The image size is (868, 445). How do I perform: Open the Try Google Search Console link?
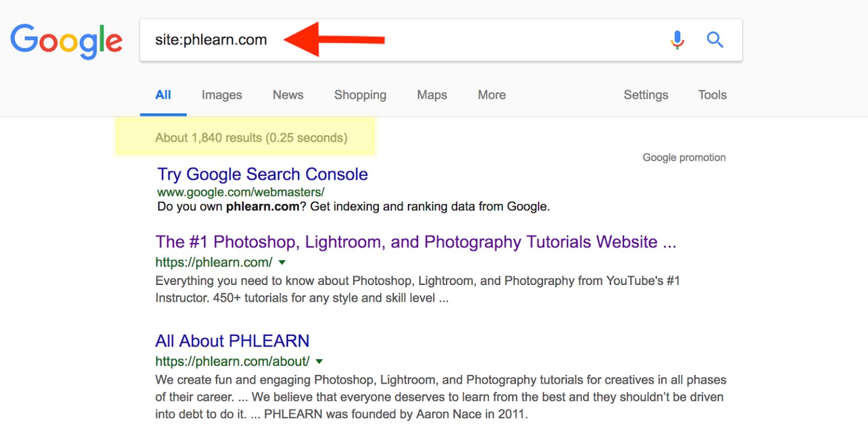pos(262,174)
